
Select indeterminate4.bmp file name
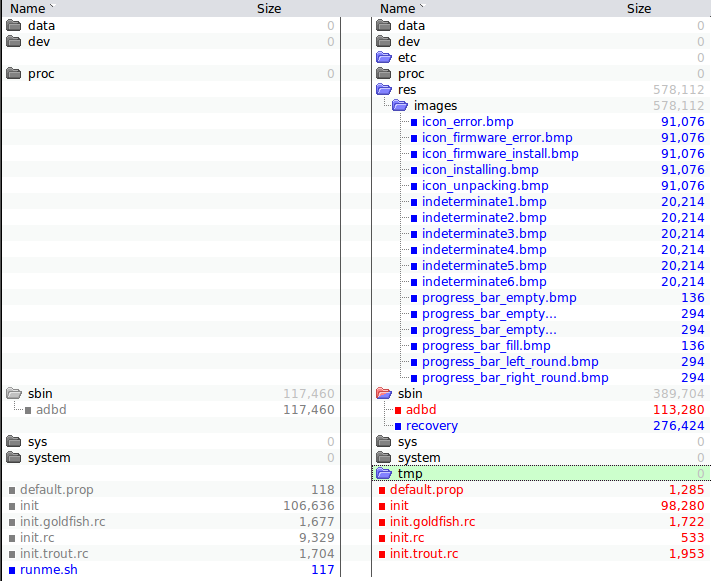coord(484,249)
